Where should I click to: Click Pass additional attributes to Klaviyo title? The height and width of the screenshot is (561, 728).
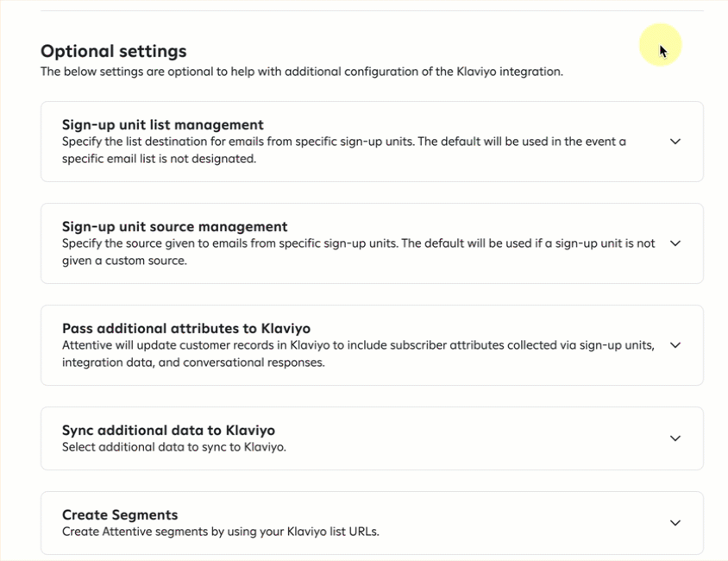click(x=185, y=328)
